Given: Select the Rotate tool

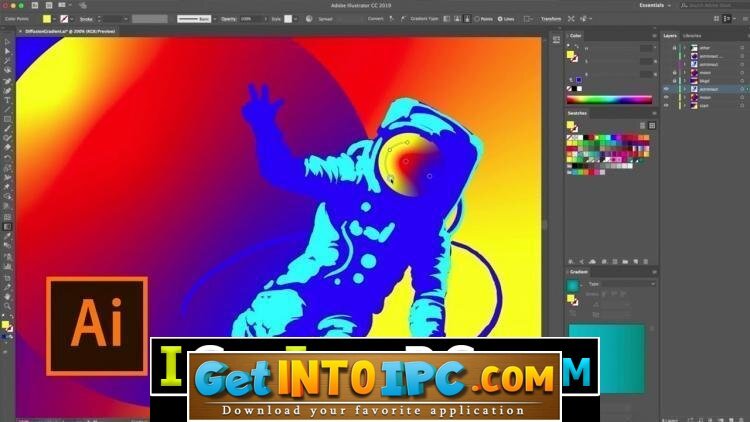Looking at the screenshot, I should (x=7, y=158).
